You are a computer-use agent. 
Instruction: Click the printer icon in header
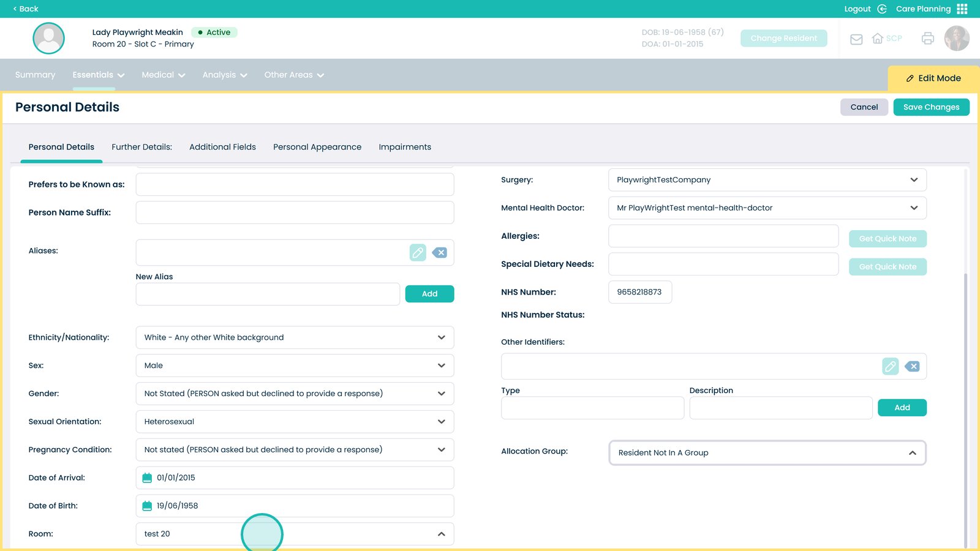(x=927, y=39)
